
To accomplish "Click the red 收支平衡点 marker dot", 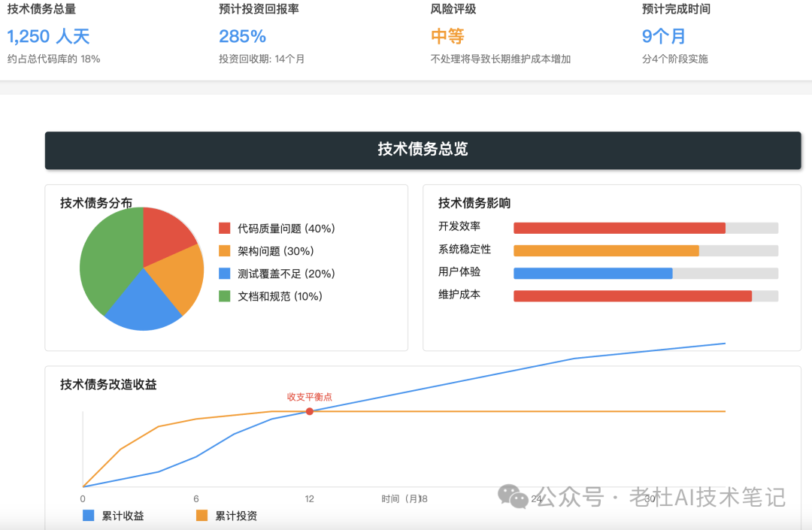I will pyautogui.click(x=309, y=411).
